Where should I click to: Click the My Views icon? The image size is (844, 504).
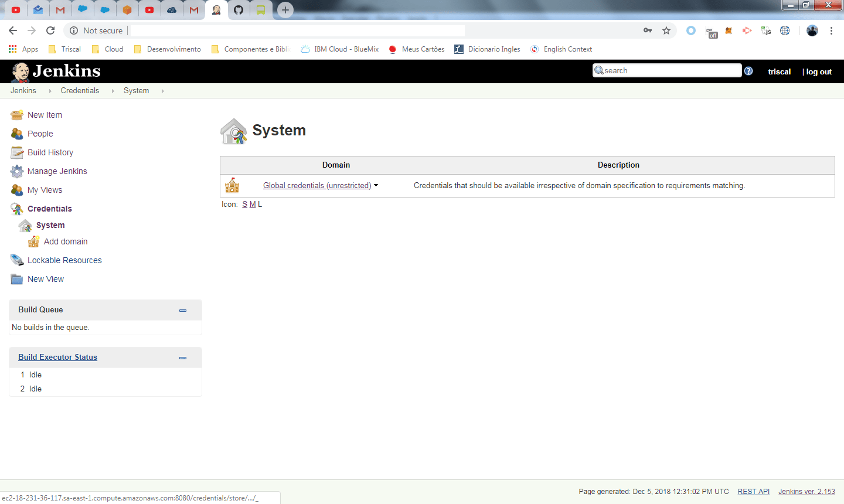pos(17,190)
